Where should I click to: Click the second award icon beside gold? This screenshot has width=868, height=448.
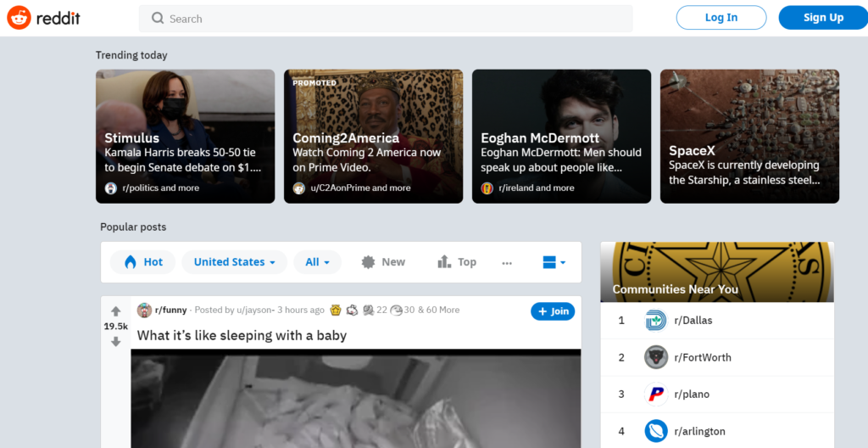pos(352,310)
